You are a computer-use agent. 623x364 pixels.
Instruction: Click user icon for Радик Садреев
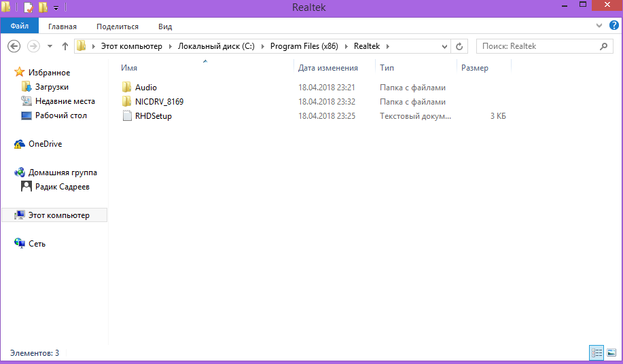pyautogui.click(x=26, y=186)
